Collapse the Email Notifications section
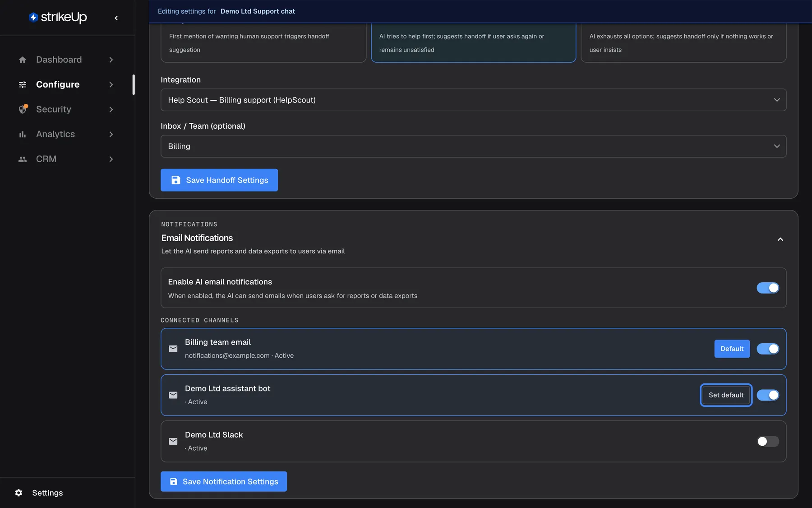Viewport: 812px width, 508px height. point(780,239)
